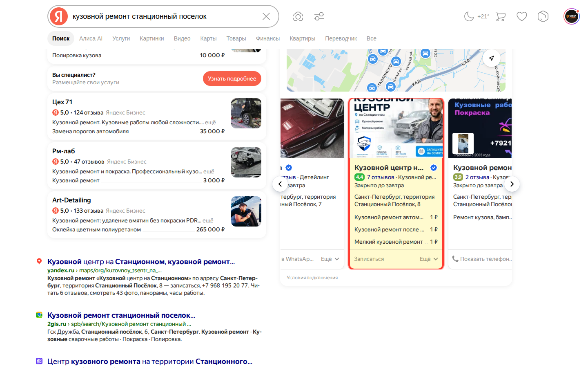Click the Yandex logo in the search bar
Image resolution: width=588 pixels, height=368 pixels.
pos(59,16)
